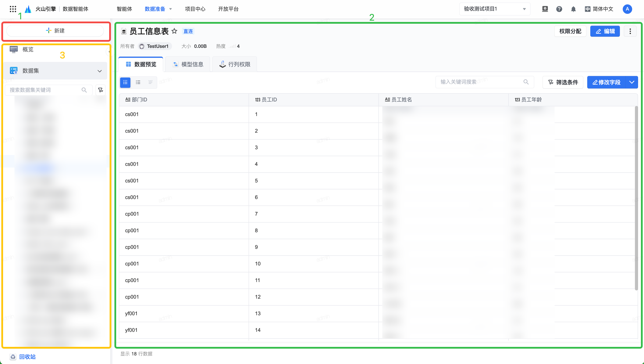Viewport: 644px width, 364px height.
Task: Click the 新建 button
Action: (55, 31)
